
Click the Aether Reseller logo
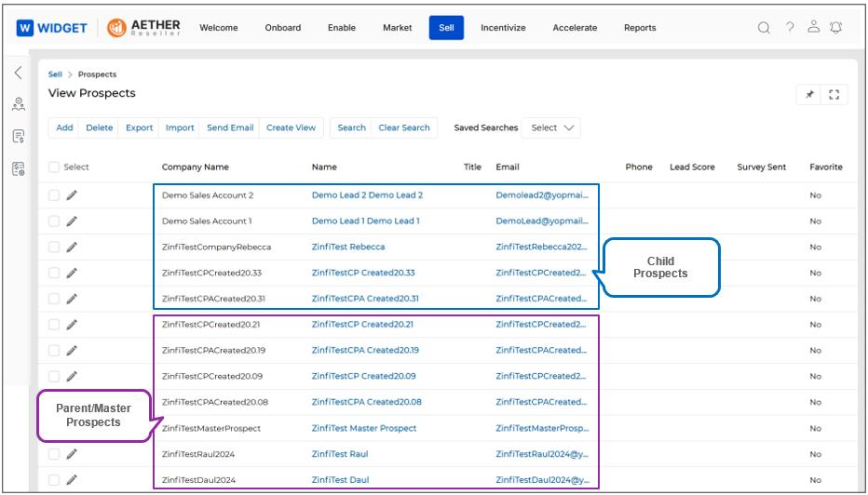point(143,28)
